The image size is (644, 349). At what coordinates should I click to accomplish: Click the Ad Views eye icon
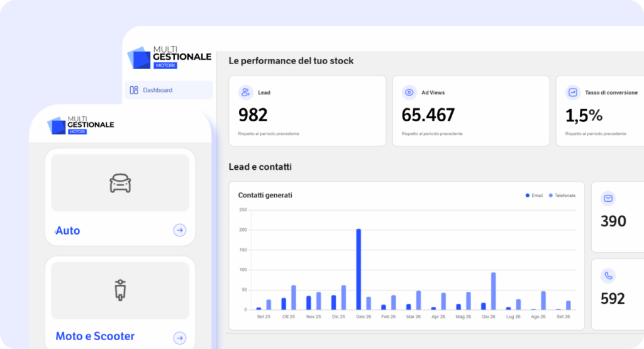(x=409, y=92)
